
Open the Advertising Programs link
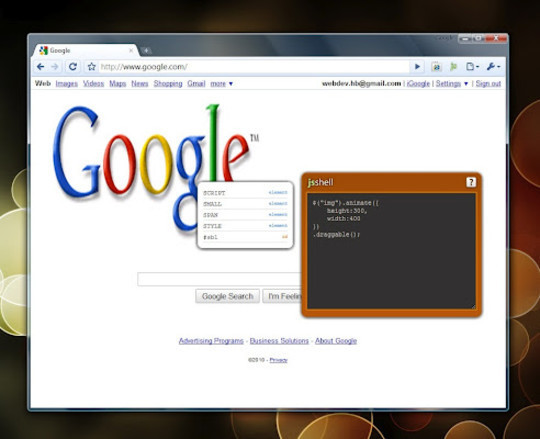pos(211,341)
